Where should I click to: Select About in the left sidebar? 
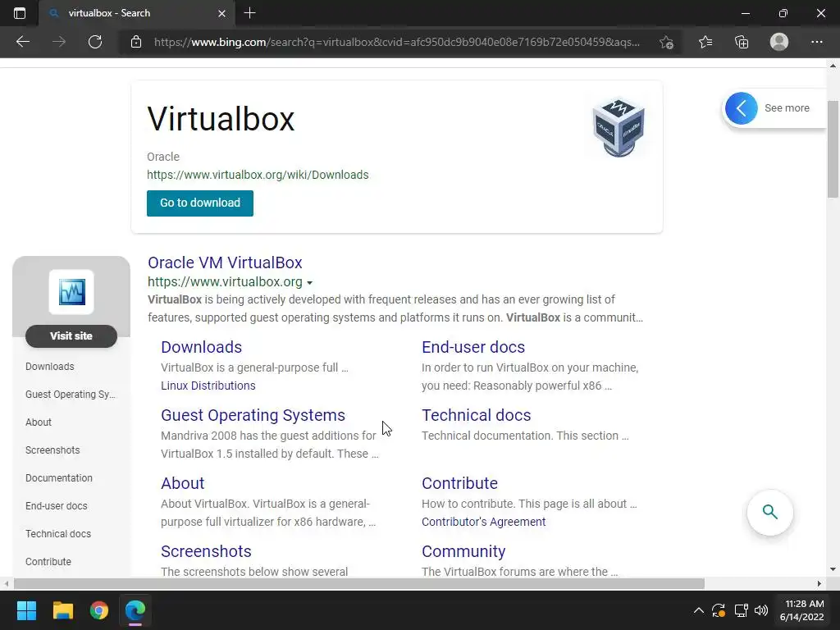pyautogui.click(x=39, y=422)
